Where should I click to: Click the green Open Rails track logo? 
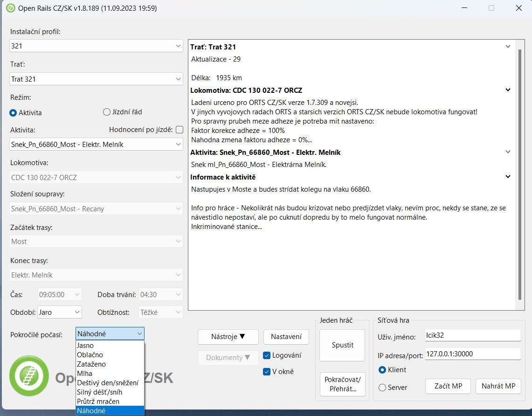click(x=29, y=375)
